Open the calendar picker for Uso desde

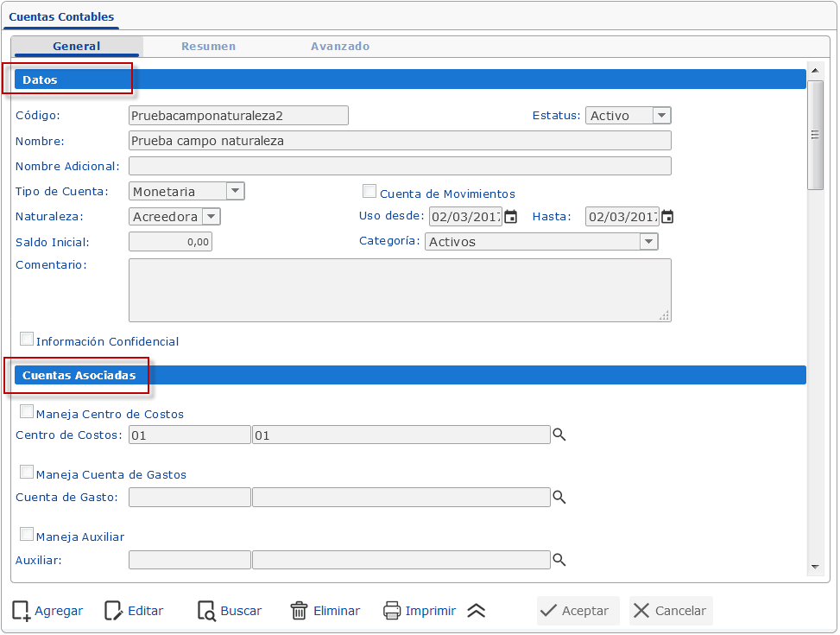tap(509, 217)
